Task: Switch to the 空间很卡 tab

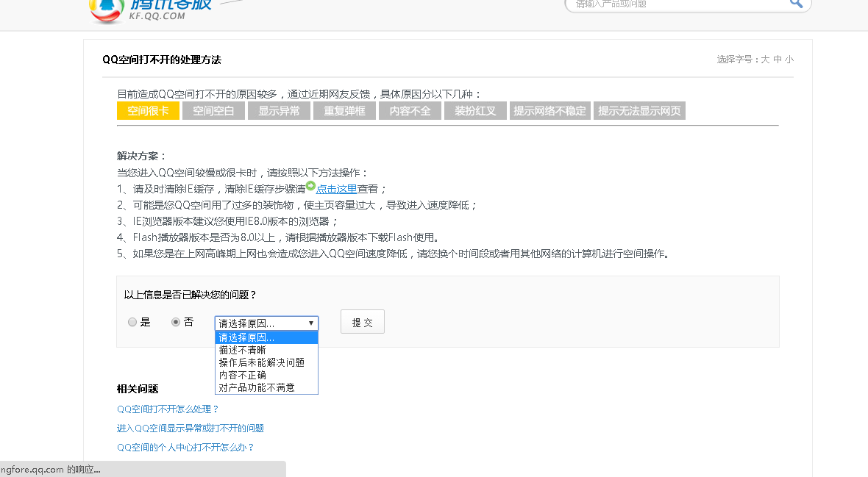Action: [x=148, y=111]
